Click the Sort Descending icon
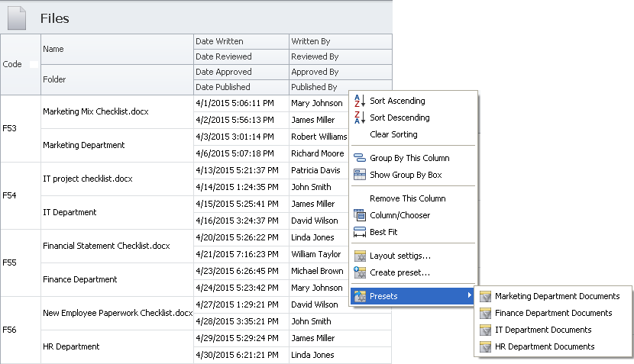Image resolution: width=634 pixels, height=364 pixels. coord(360,118)
